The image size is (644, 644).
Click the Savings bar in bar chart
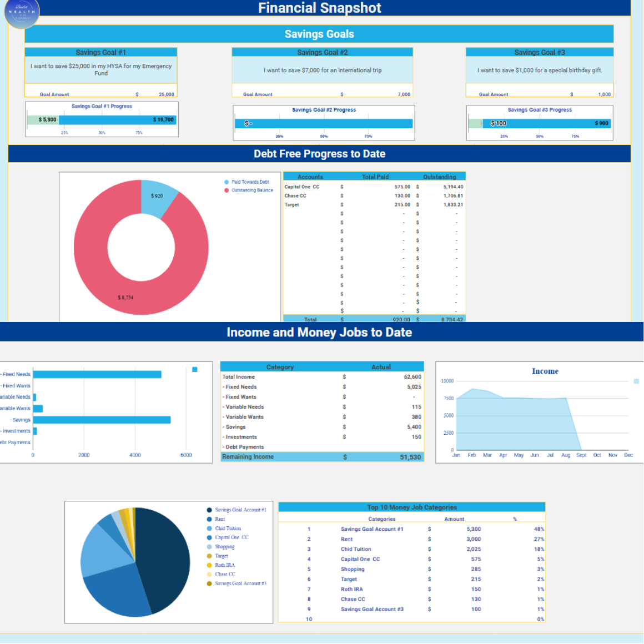point(102,420)
